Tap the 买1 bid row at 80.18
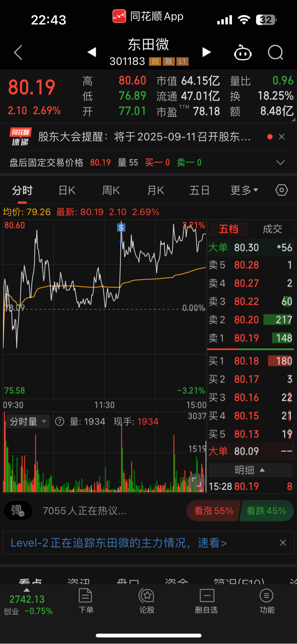This screenshot has height=644, width=297. 251,361
